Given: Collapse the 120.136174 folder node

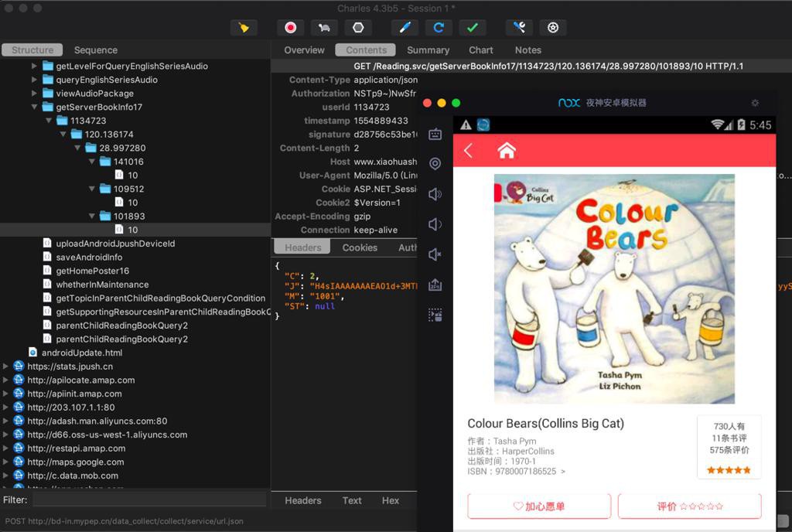Looking at the screenshot, I should pyautogui.click(x=63, y=135).
